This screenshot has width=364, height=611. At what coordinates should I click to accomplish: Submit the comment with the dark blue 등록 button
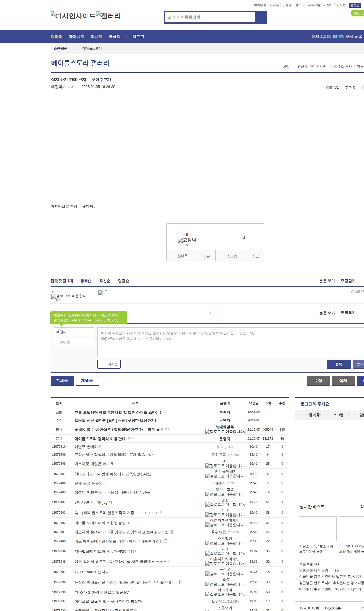(339, 364)
